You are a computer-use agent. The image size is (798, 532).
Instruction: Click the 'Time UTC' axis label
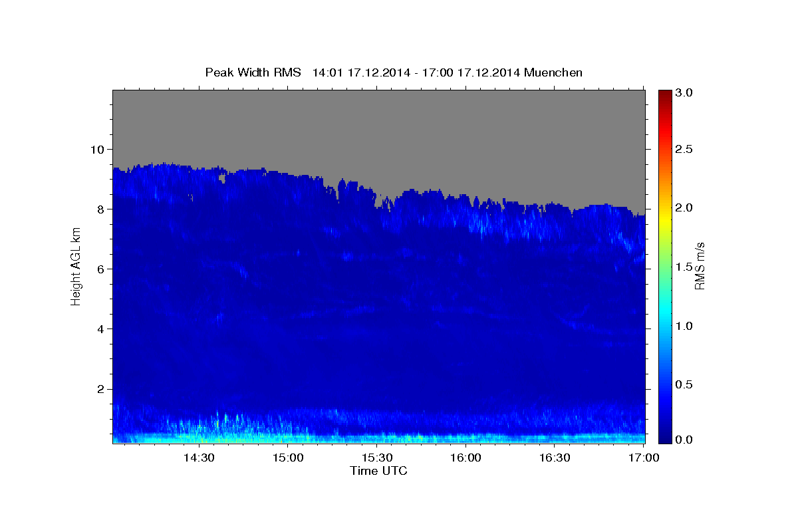(378, 471)
